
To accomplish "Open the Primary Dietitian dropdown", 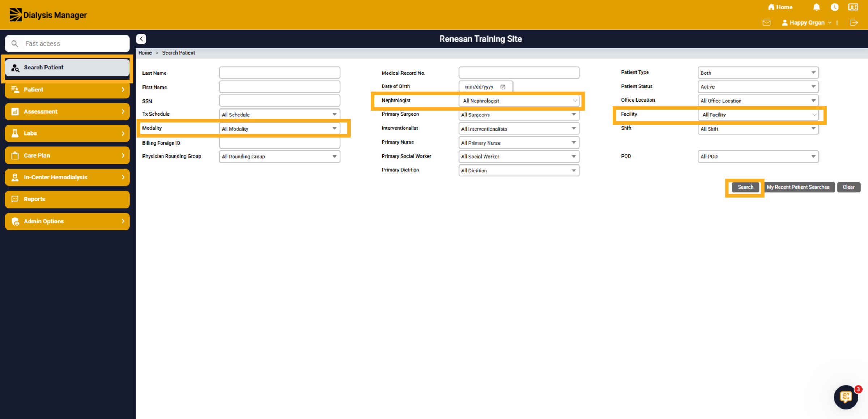I will click(519, 171).
